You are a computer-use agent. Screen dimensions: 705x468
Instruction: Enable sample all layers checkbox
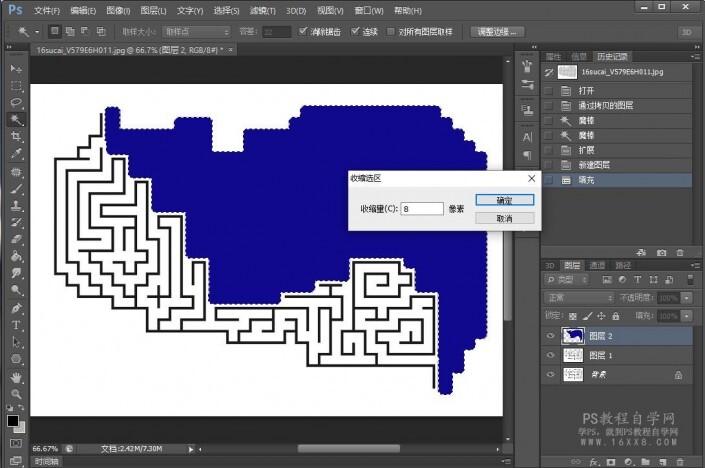(389, 32)
